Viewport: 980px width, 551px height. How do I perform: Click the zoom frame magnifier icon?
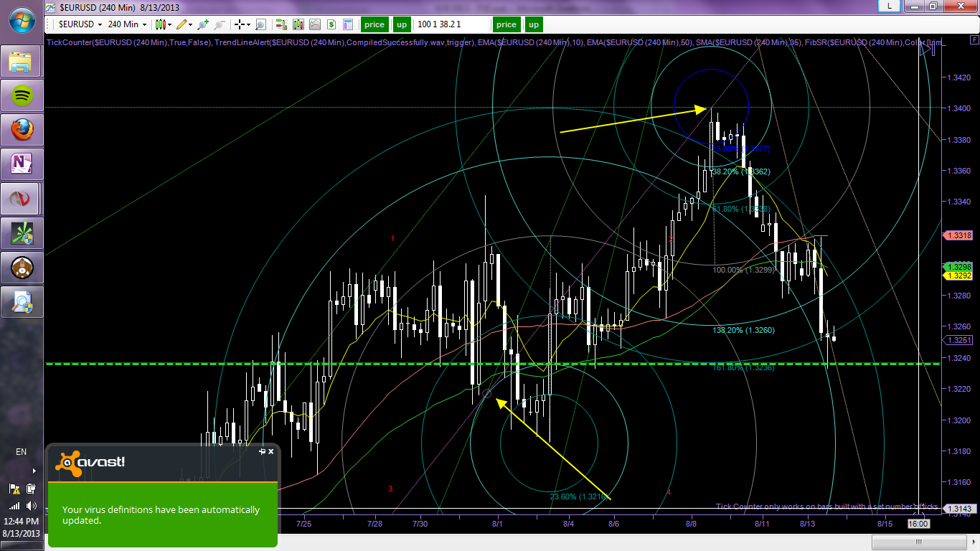pyautogui.click(x=260, y=24)
